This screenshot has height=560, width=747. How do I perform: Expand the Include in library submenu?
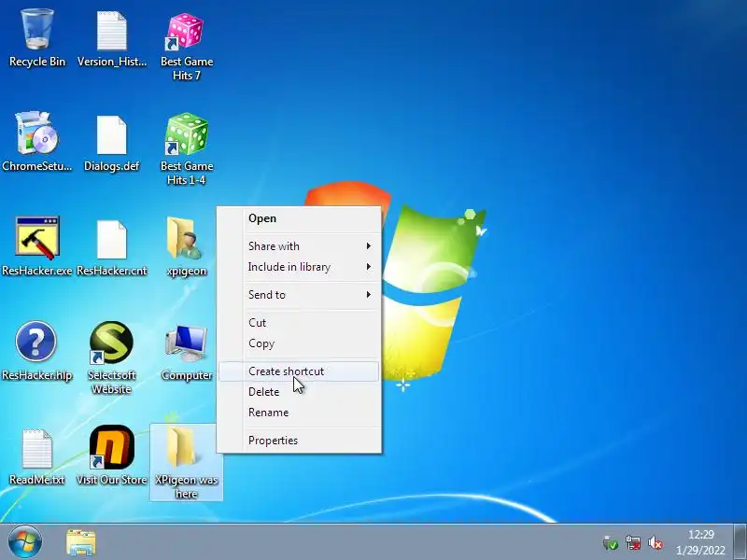[x=299, y=267]
